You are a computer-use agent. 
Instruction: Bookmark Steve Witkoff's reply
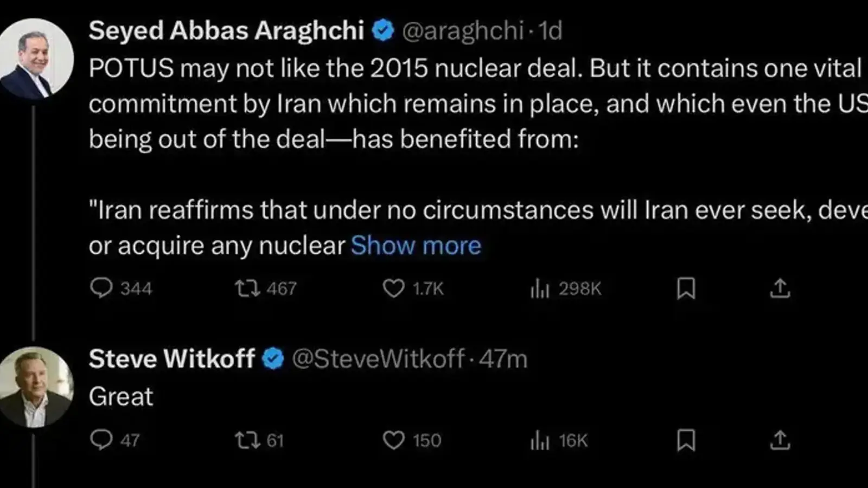point(686,440)
